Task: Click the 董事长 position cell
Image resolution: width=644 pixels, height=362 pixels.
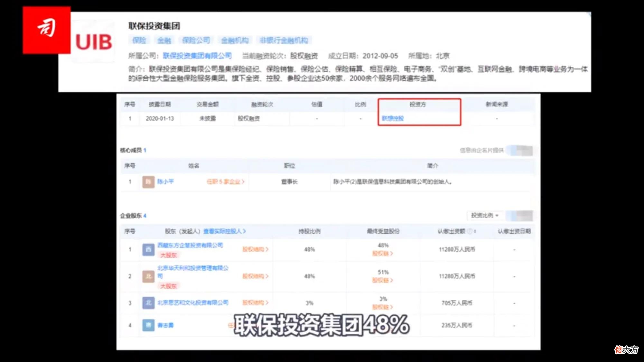Action: tap(289, 182)
